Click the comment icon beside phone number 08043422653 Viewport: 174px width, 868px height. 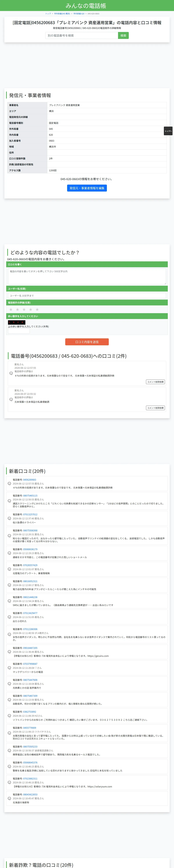(9, 798)
